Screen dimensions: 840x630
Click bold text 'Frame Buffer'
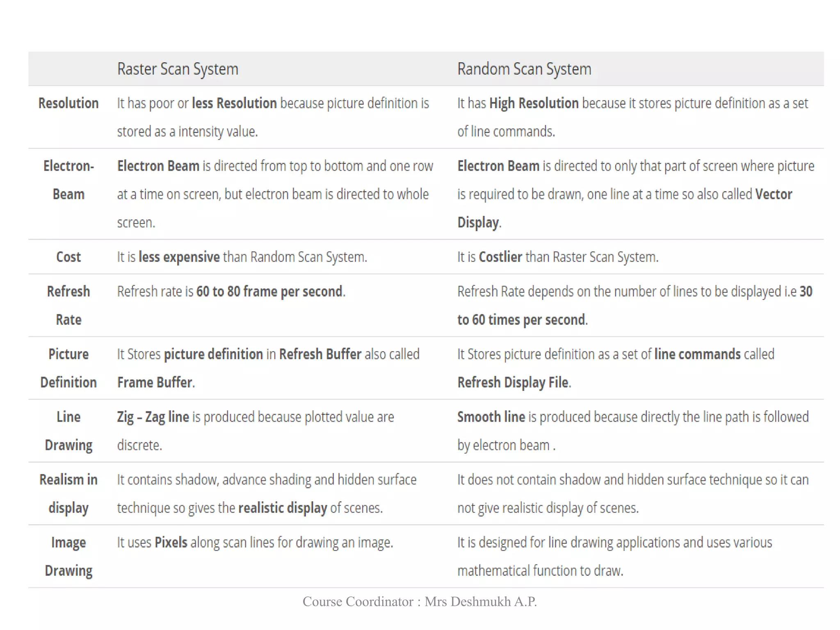[x=155, y=382]
